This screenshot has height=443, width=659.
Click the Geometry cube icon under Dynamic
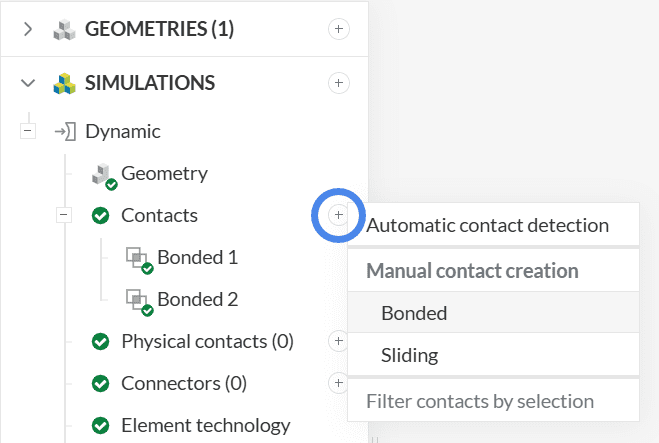(x=102, y=174)
